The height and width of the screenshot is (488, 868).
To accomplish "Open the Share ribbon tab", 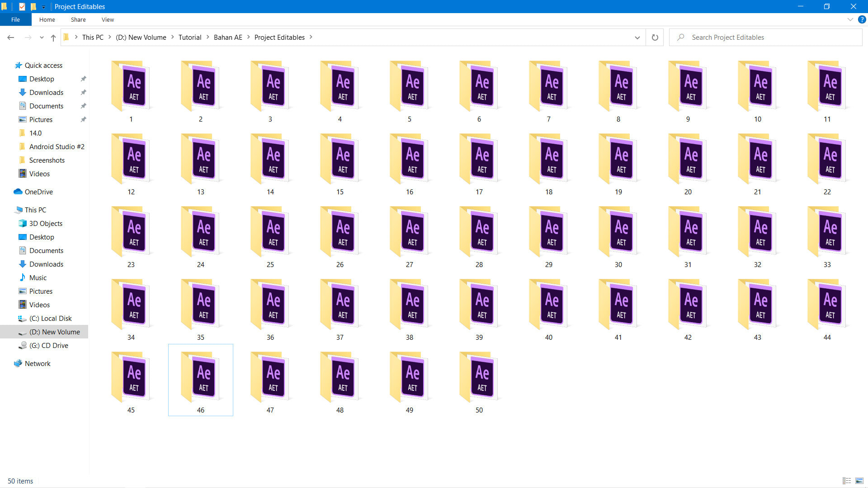I will (78, 19).
